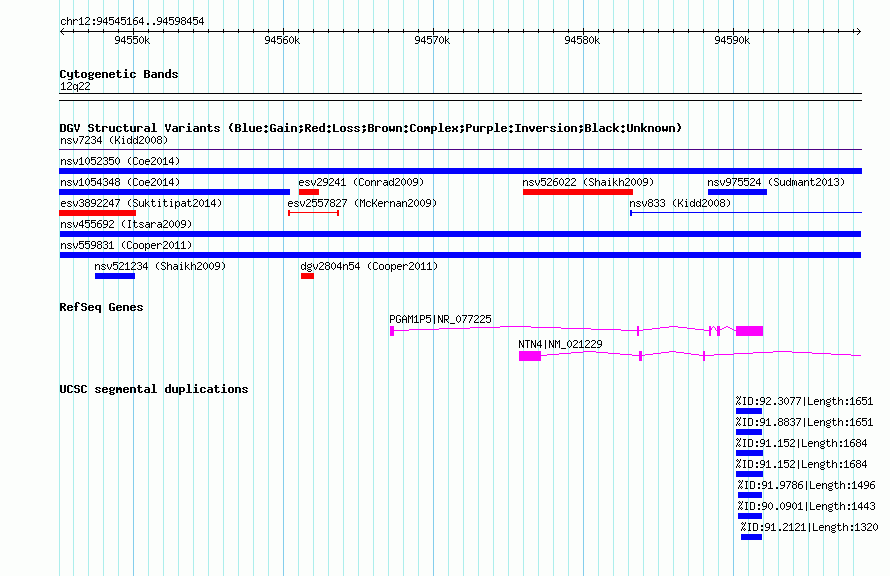
Task: Click the thin blue line under nsv833
Action: pos(746,213)
